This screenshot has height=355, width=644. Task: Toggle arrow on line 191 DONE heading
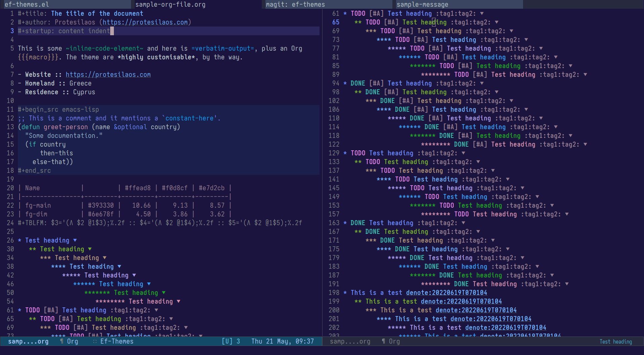[x=567, y=284]
